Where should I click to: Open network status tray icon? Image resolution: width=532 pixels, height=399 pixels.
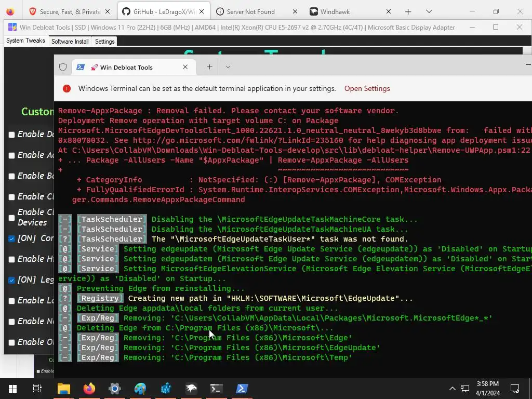coord(465,389)
